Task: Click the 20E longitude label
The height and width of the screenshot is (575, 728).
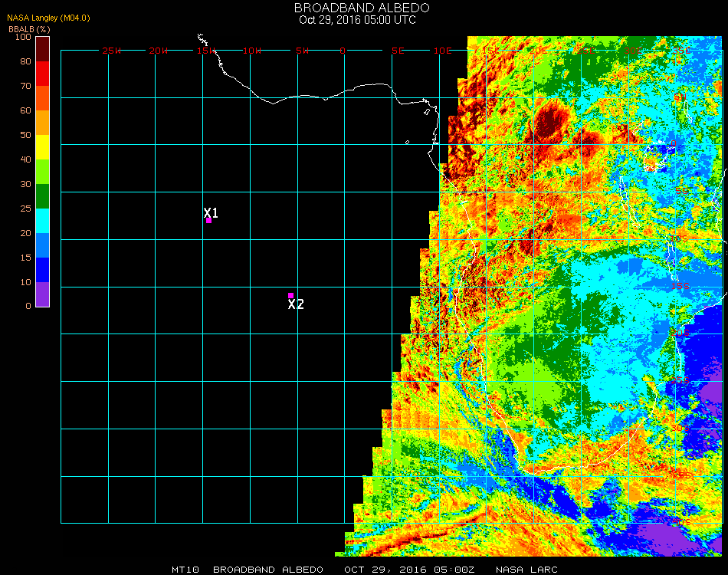Action: [x=539, y=51]
